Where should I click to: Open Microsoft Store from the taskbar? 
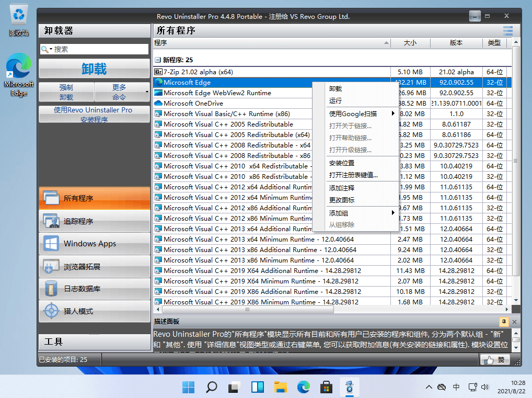[327, 387]
